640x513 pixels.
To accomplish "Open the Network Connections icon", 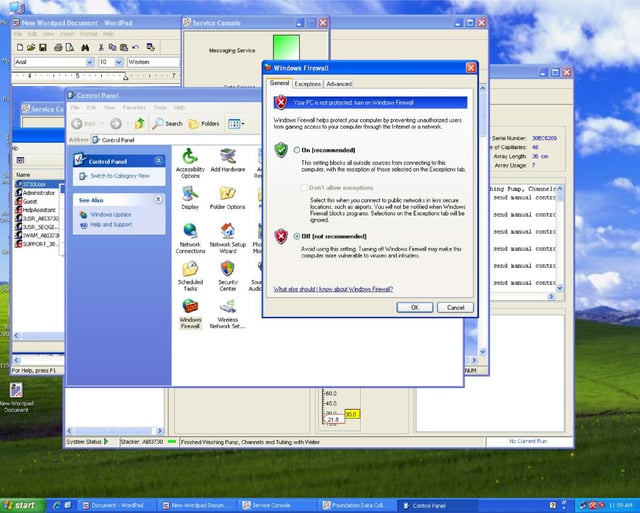I will click(x=190, y=239).
